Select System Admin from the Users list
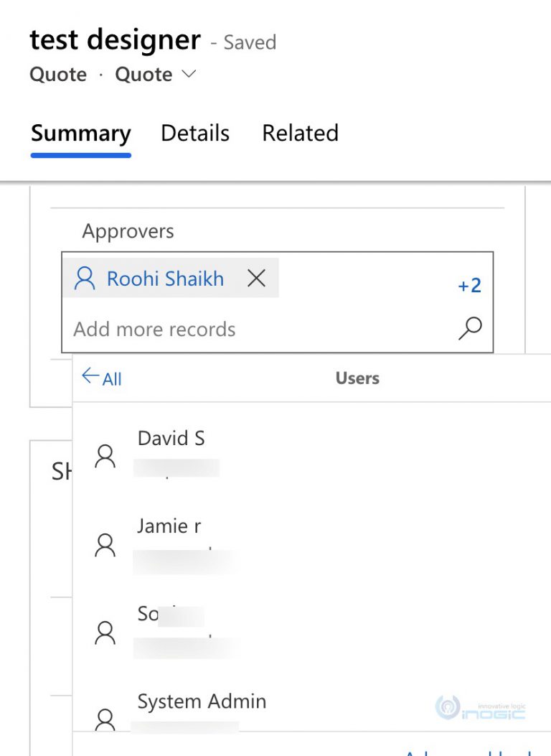The image size is (551, 756). tap(202, 701)
